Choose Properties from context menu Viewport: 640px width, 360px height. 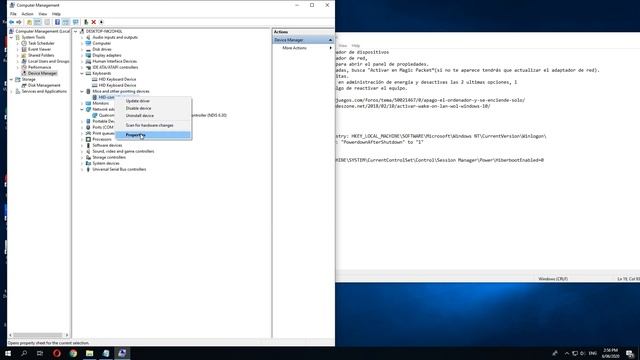153,135
